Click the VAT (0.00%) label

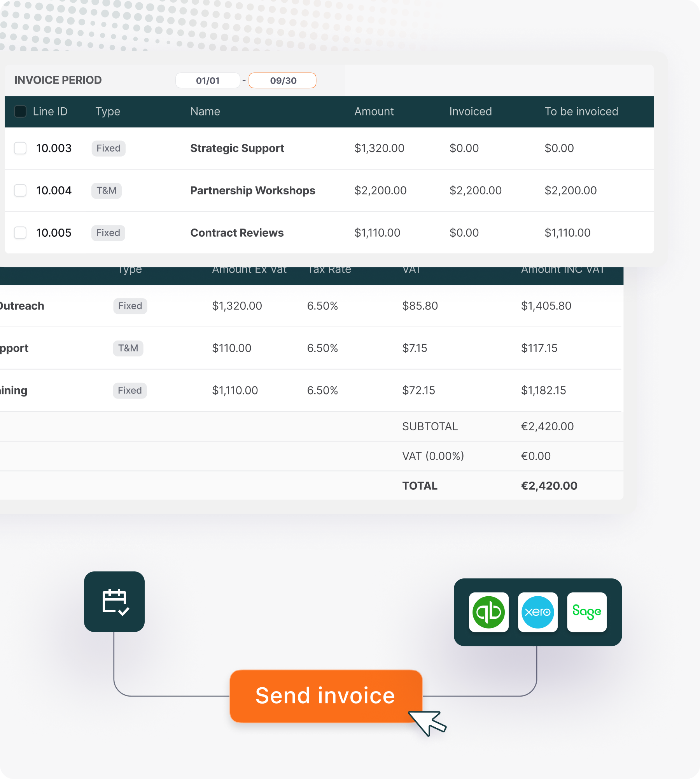(x=433, y=456)
